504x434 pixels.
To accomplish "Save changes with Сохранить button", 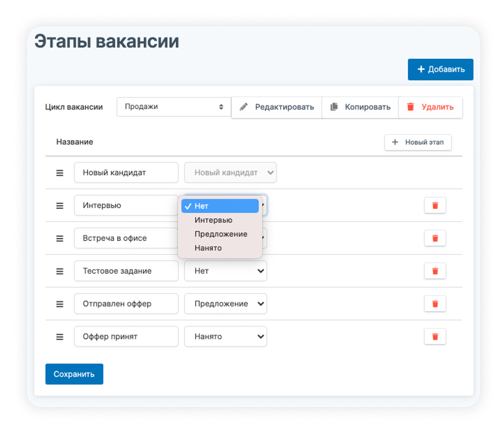I will pos(74,374).
